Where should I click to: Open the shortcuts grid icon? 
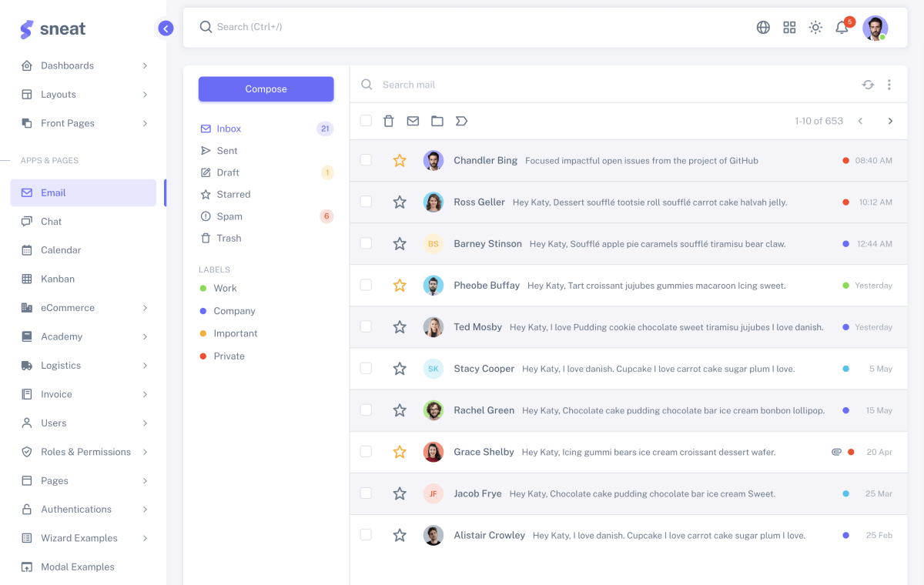pos(789,27)
